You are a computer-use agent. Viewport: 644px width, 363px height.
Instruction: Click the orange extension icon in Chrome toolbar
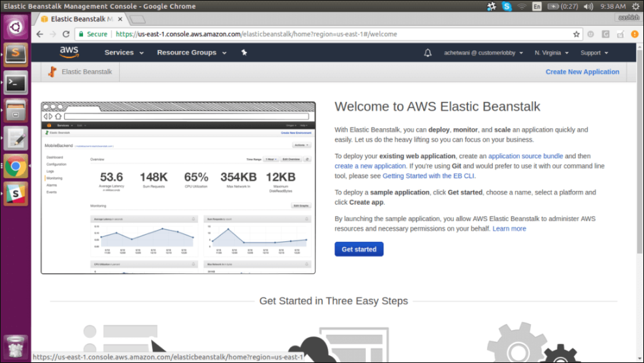(634, 34)
